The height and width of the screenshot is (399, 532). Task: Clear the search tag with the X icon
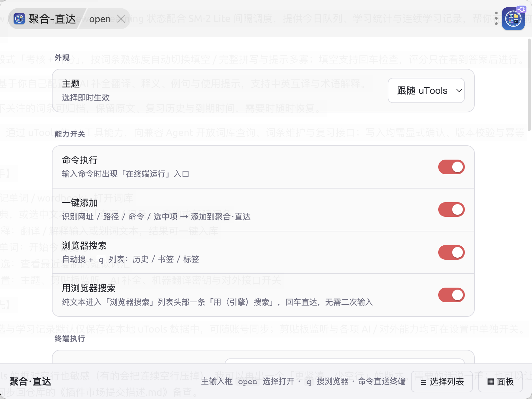[x=121, y=19]
